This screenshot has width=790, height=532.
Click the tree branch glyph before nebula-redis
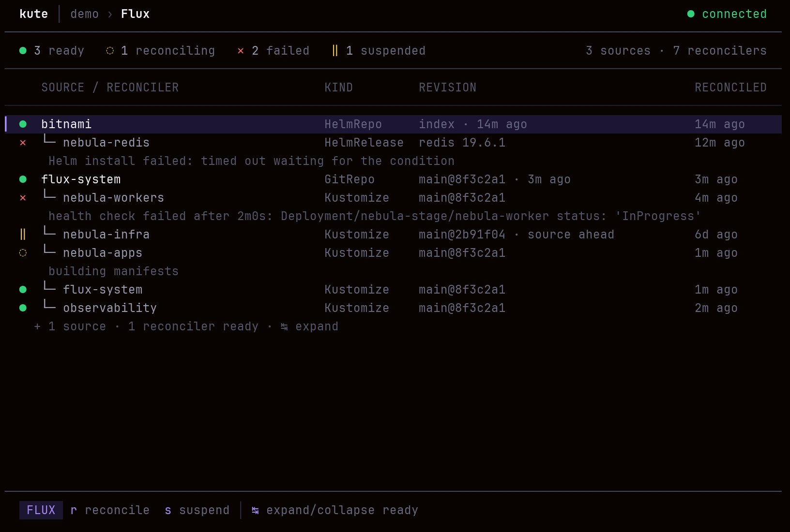point(49,139)
